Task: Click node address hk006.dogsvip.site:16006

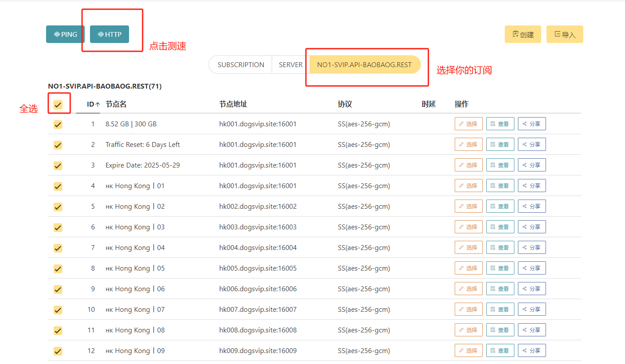Action: click(x=258, y=289)
